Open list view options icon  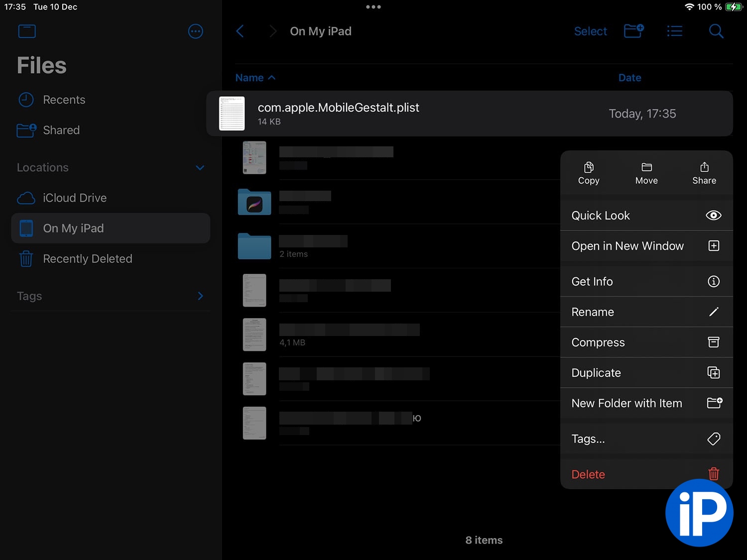point(675,31)
